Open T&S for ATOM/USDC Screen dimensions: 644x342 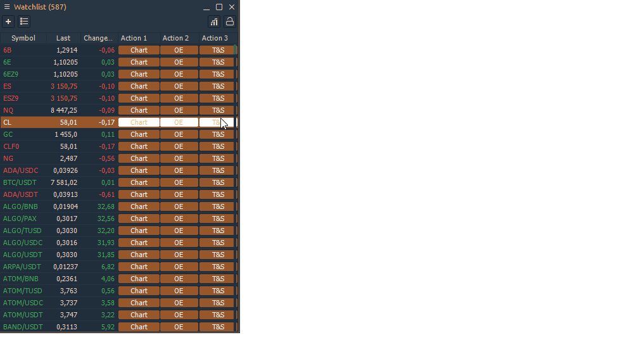pos(217,303)
